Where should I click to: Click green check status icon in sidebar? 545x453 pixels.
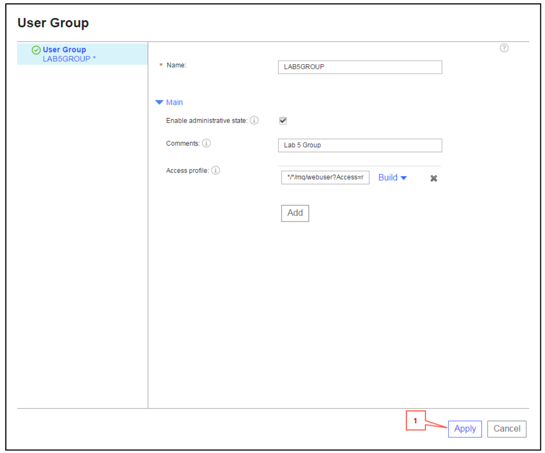click(36, 50)
